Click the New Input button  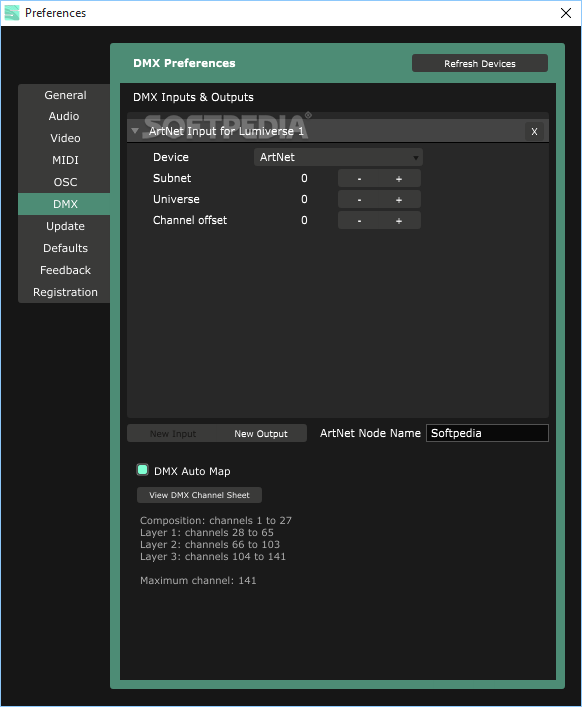173,434
